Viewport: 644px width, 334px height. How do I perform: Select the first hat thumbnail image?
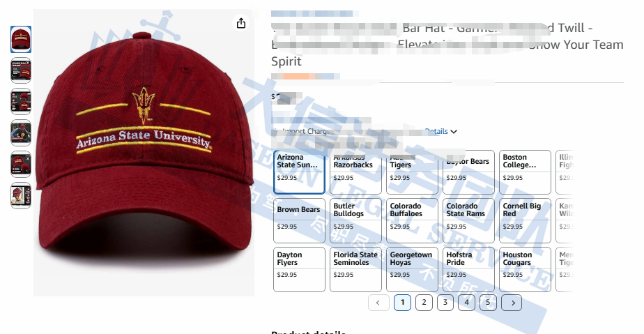tap(21, 40)
